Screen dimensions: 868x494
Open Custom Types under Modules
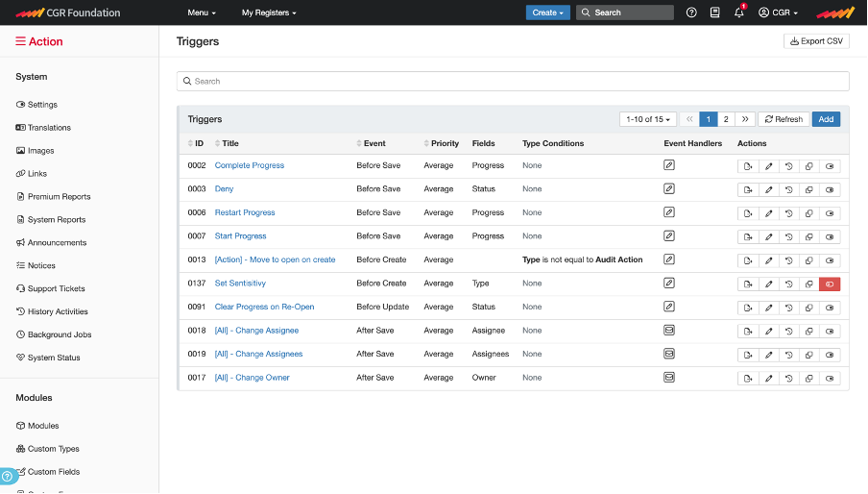tap(48, 449)
